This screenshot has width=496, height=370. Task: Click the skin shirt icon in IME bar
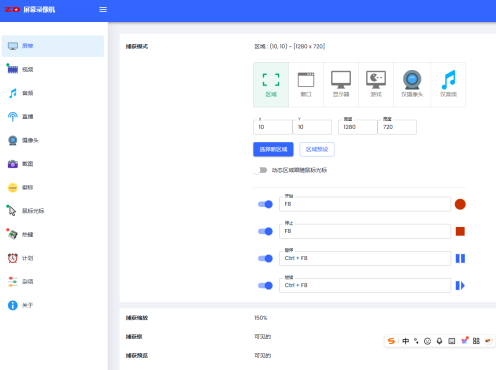[464, 340]
